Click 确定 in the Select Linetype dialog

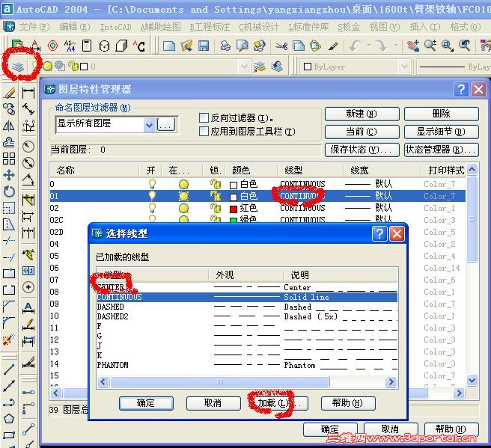click(x=146, y=403)
